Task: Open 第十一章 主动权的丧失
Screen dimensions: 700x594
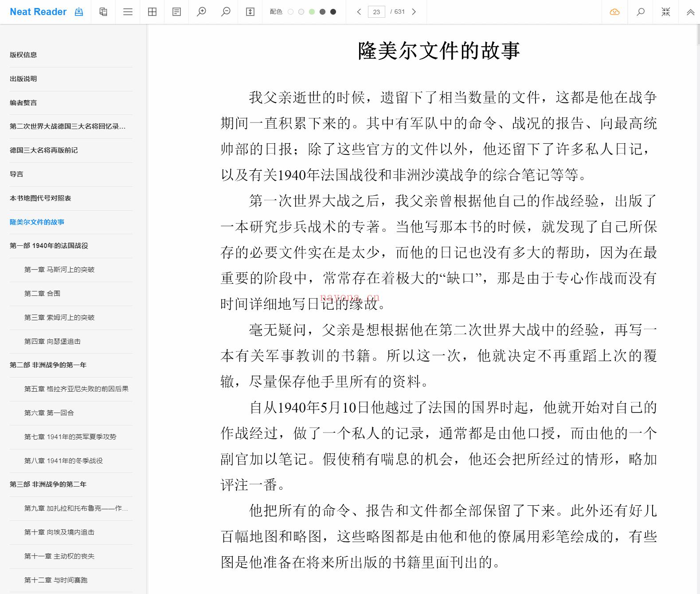Action: [x=59, y=556]
